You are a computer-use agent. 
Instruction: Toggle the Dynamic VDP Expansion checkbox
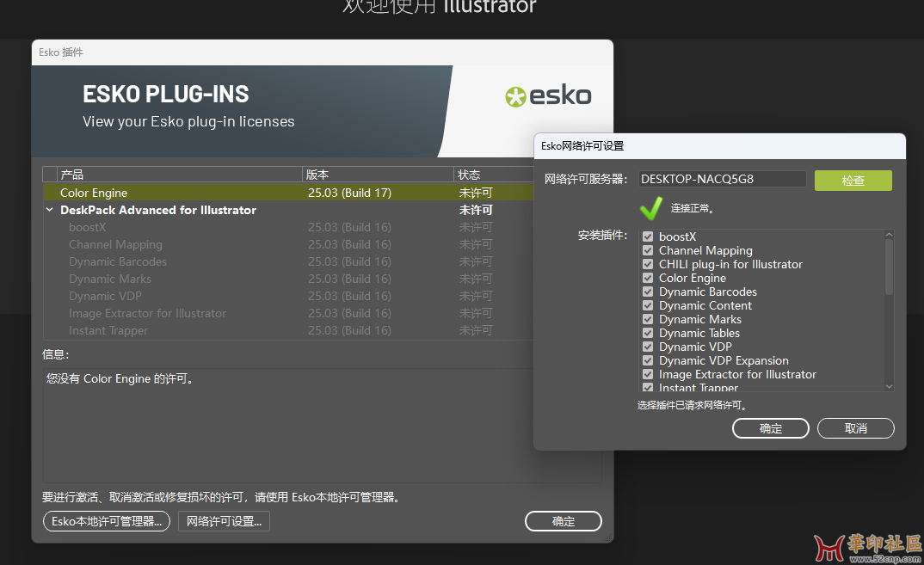pyautogui.click(x=648, y=360)
